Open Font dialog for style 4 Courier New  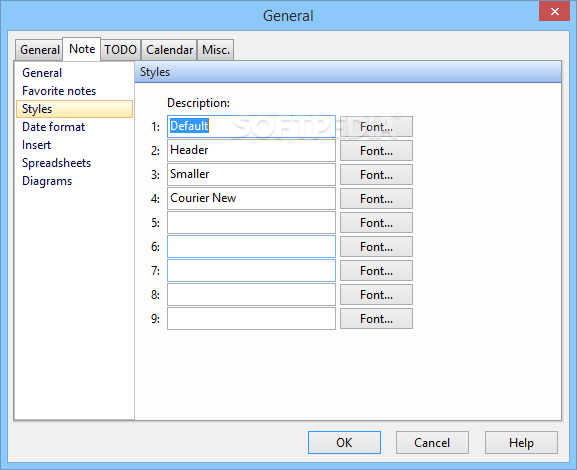[x=376, y=198]
